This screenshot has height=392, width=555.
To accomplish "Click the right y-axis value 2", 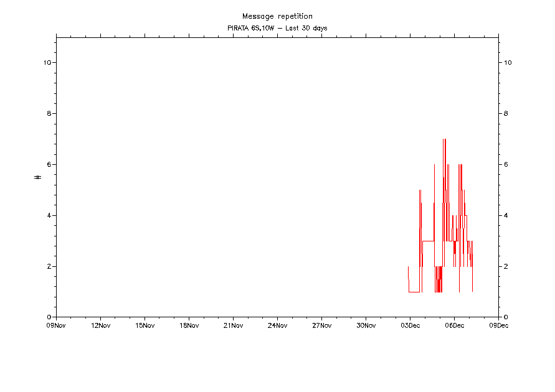I will 506,267.
